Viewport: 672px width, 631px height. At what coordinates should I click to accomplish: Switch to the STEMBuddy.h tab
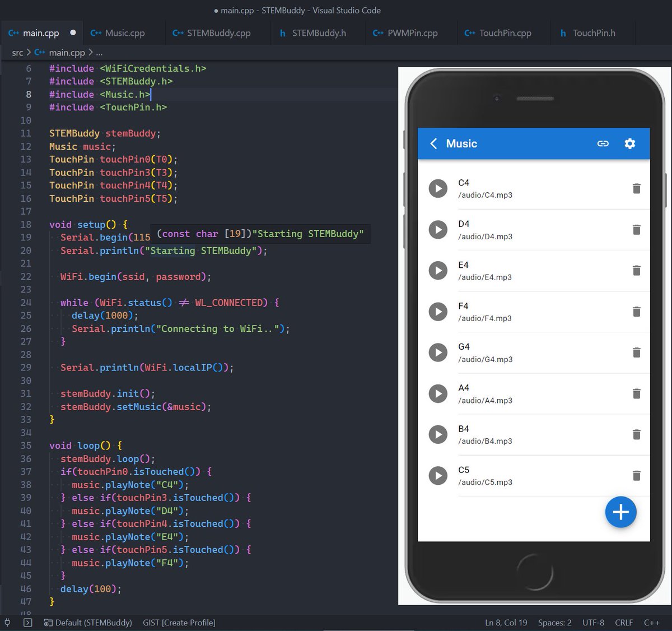[319, 33]
